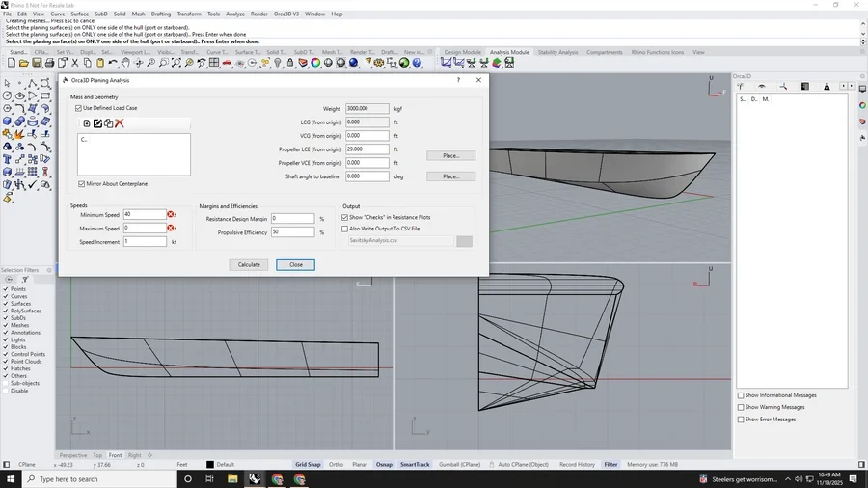
Task: Select the Box solid tool
Action: coord(7,122)
